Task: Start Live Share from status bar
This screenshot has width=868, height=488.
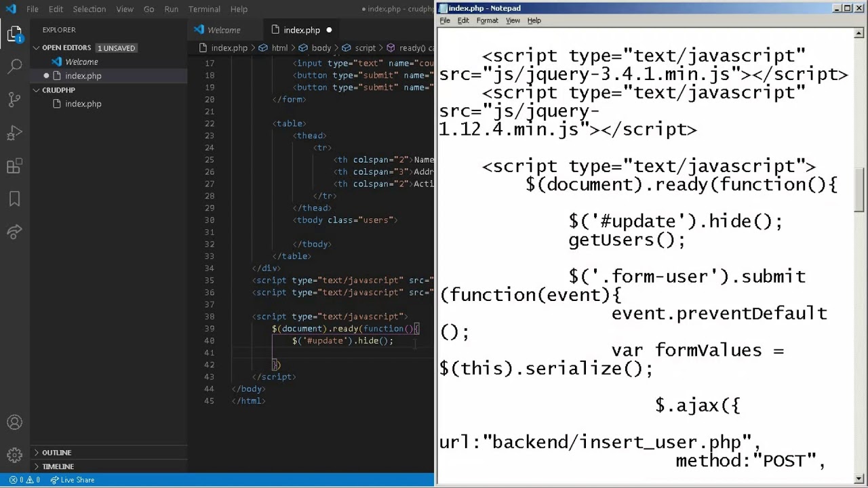Action: pos(72,480)
